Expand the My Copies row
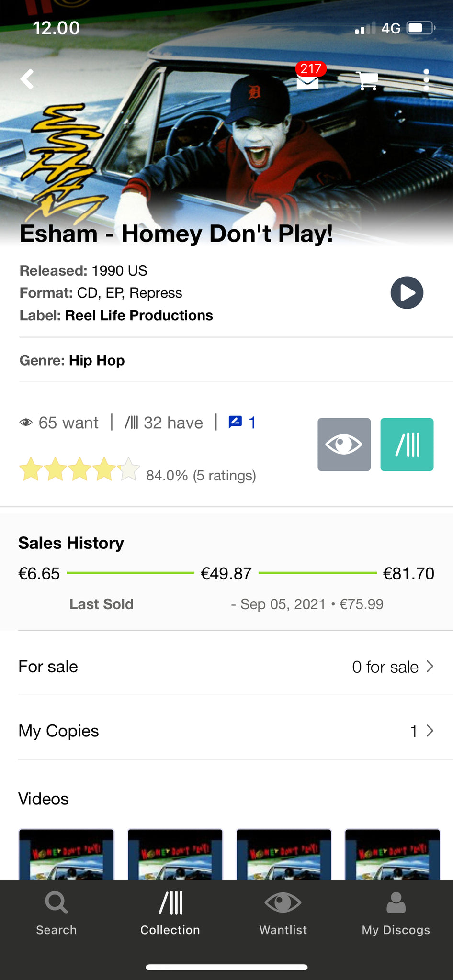453x980 pixels. pyautogui.click(x=226, y=731)
